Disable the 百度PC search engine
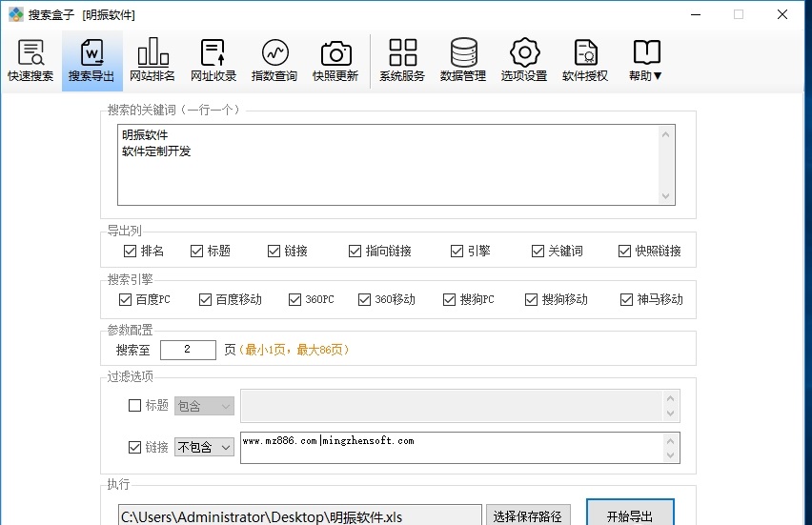The image size is (812, 525). tap(125, 300)
